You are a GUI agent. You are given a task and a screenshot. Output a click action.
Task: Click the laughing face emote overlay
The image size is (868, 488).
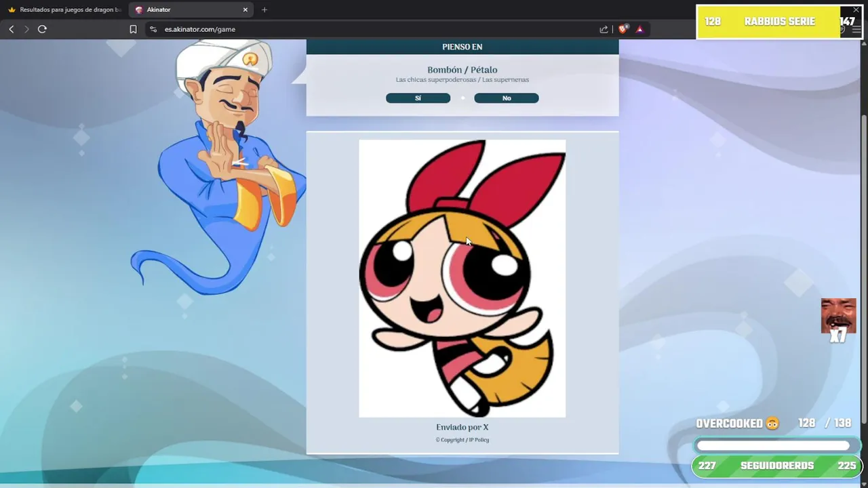[838, 316]
